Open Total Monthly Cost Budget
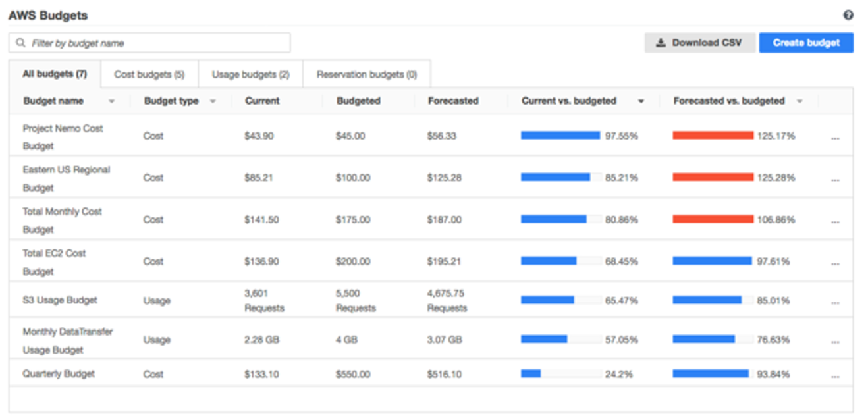This screenshot has width=868, height=420. click(x=63, y=221)
